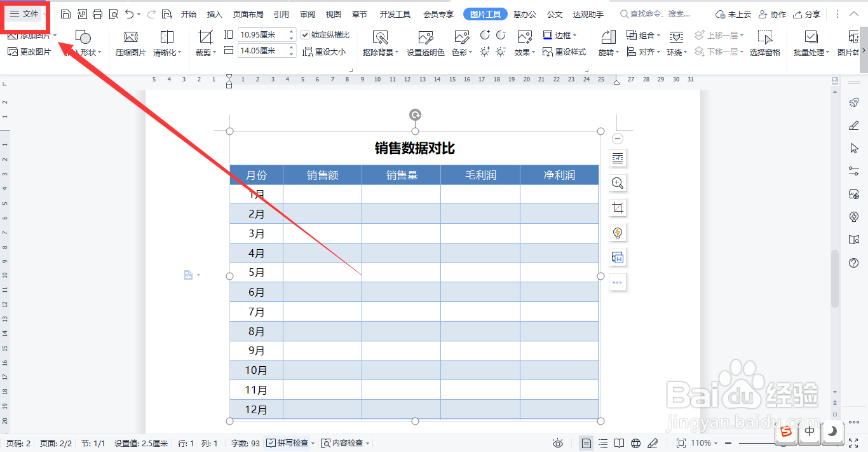Click the search commands box 查找命令

(x=657, y=14)
